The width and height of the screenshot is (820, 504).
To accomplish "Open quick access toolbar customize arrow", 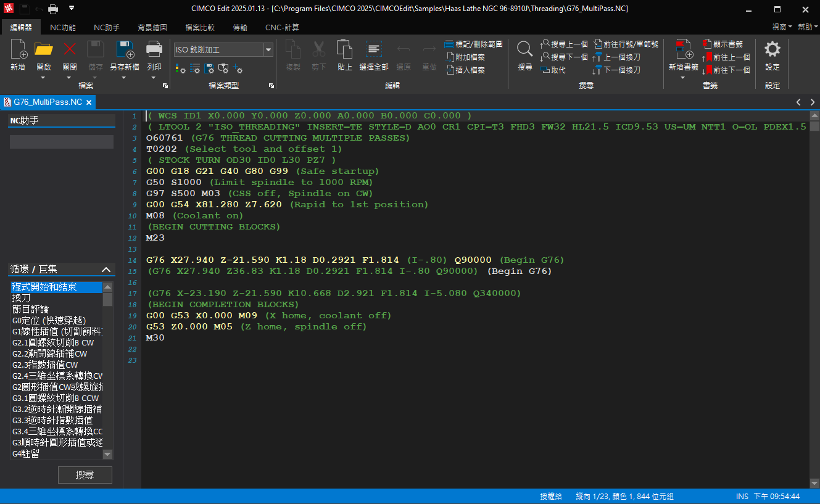I will coord(72,9).
